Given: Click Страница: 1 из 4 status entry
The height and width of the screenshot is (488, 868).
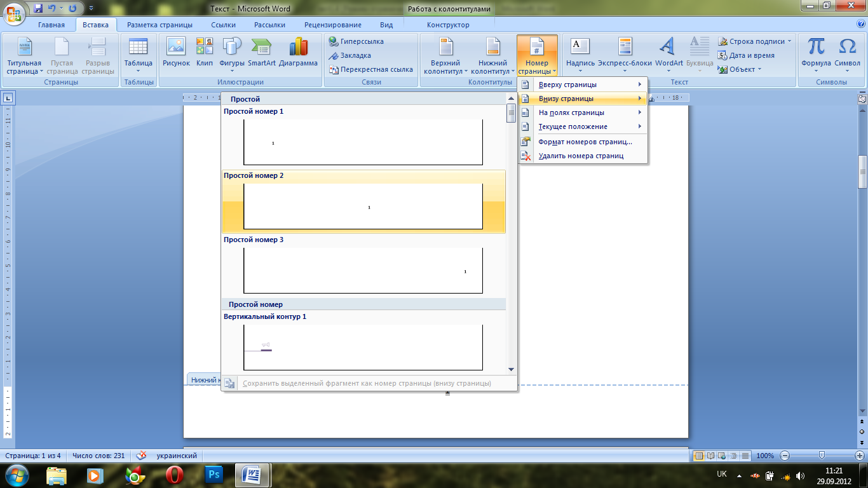Looking at the screenshot, I should pyautogui.click(x=33, y=456).
